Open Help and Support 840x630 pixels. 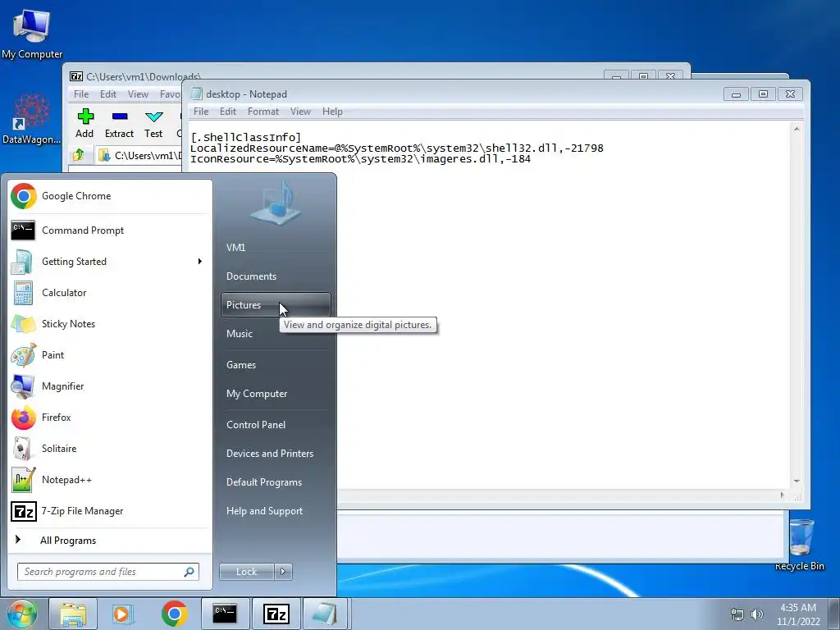coord(276,511)
